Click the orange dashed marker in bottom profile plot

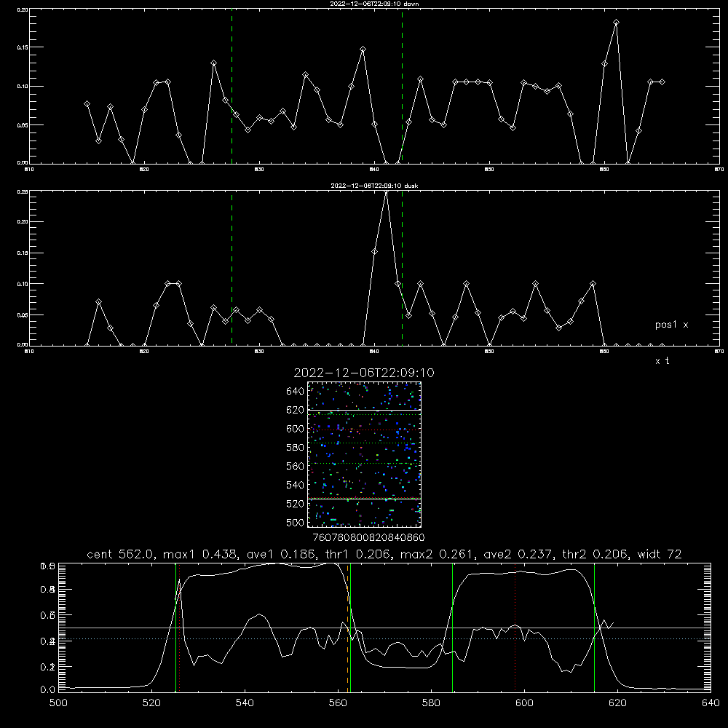(347, 627)
